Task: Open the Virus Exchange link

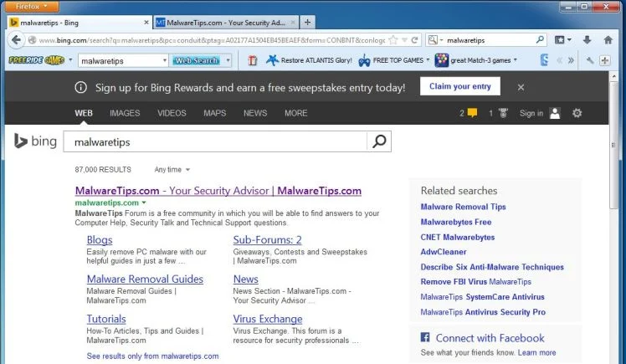Action: coord(268,319)
